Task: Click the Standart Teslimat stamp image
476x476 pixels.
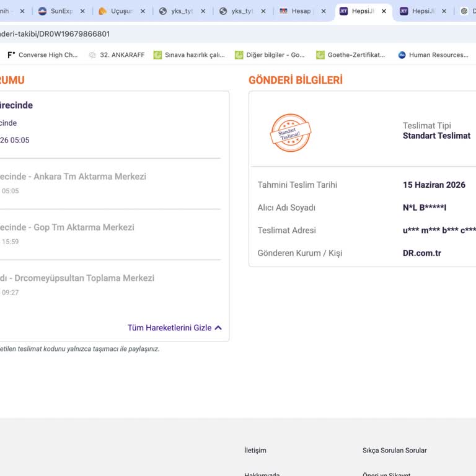Action: pyautogui.click(x=291, y=133)
